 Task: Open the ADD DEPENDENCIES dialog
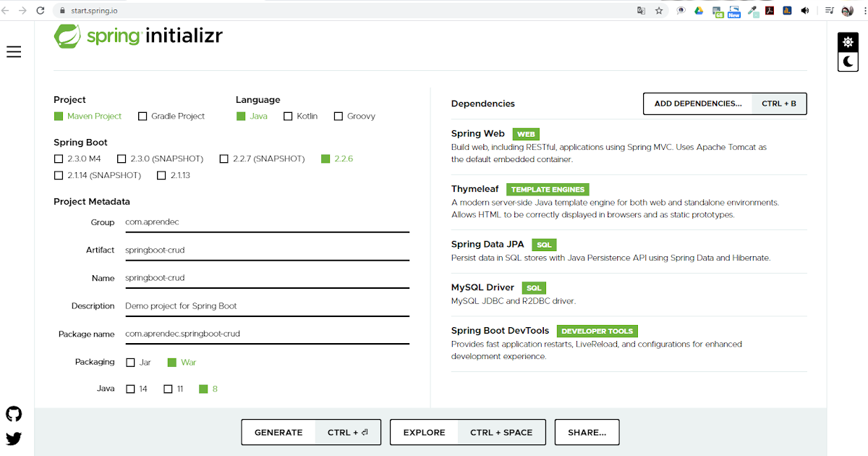tap(697, 104)
